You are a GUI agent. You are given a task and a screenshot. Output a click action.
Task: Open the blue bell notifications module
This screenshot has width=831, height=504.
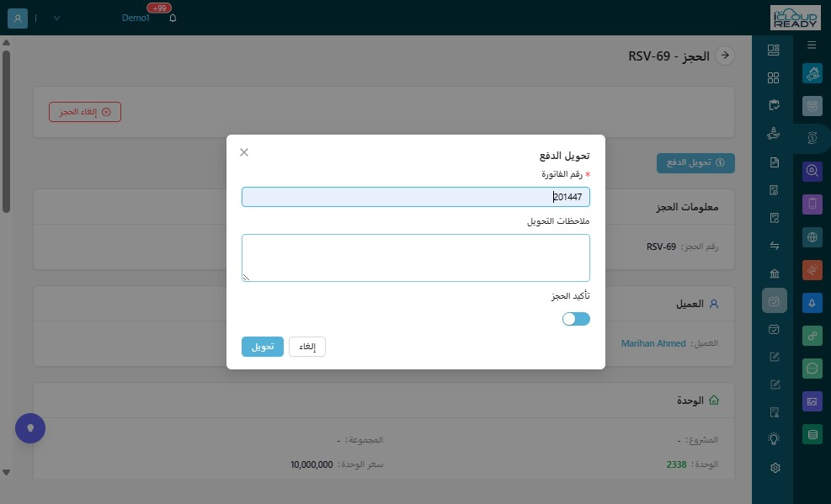click(x=812, y=303)
